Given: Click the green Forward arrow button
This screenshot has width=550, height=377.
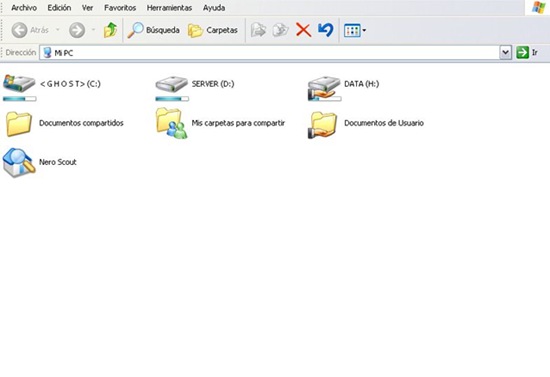Looking at the screenshot, I should coord(77,30).
